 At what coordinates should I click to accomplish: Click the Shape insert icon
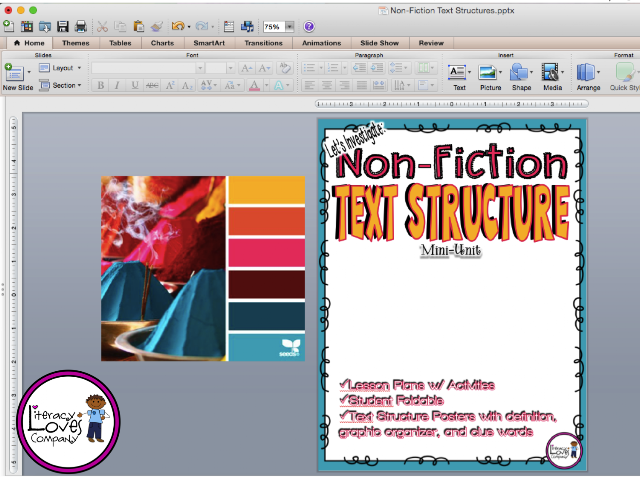pyautogui.click(x=521, y=77)
